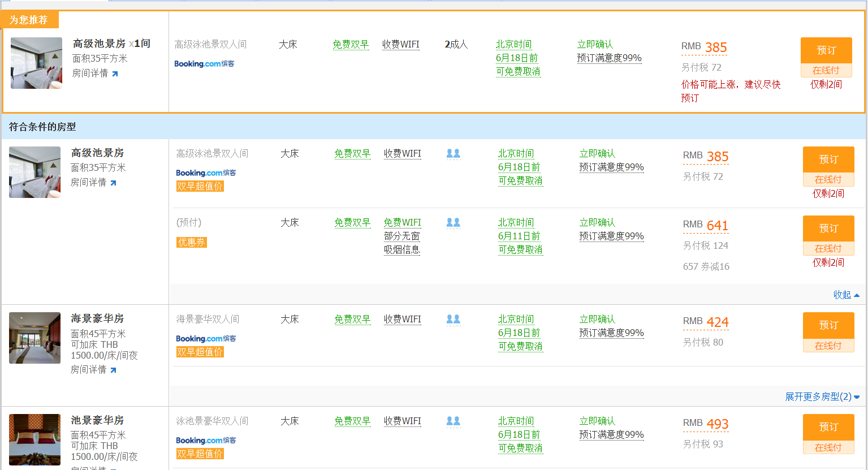Open 高级池景房 thumbnail in matching rooms

coord(34,172)
